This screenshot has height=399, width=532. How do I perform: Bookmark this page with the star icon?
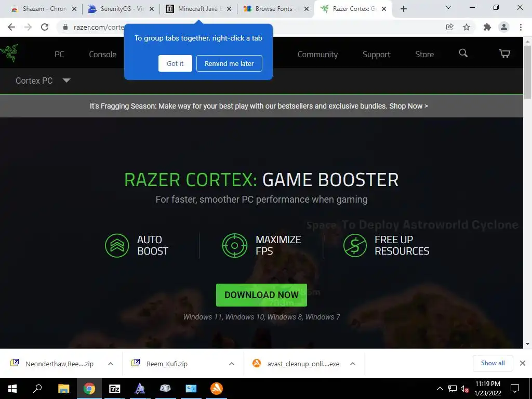(x=467, y=27)
